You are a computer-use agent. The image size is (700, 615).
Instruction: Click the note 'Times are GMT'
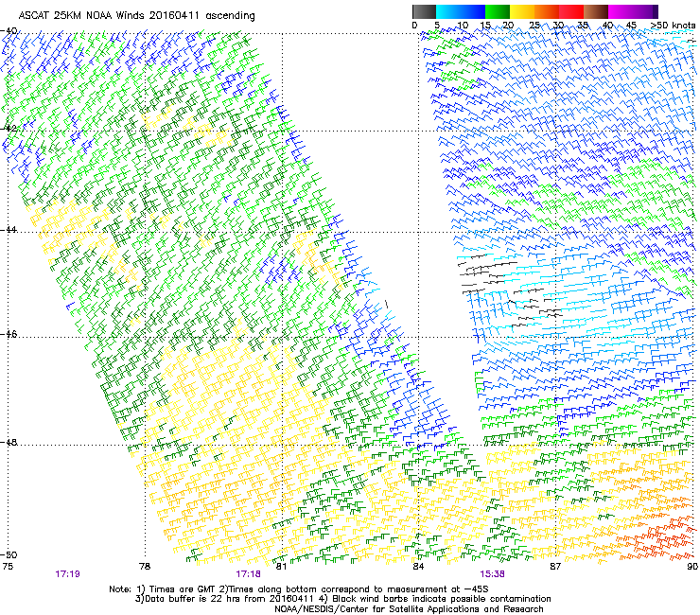[181, 589]
